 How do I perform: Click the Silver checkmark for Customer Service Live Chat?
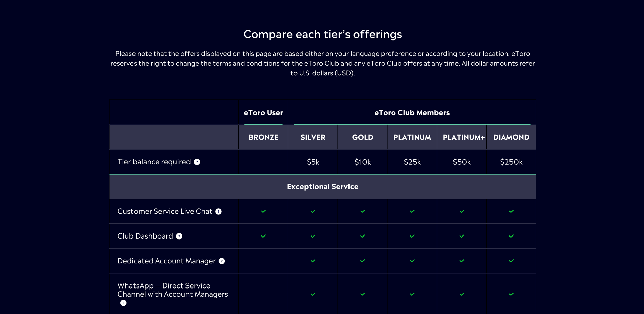(313, 211)
